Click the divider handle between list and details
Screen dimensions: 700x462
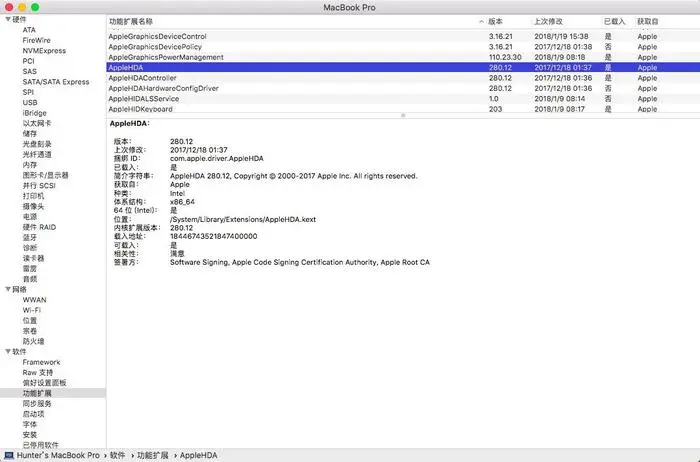click(402, 116)
